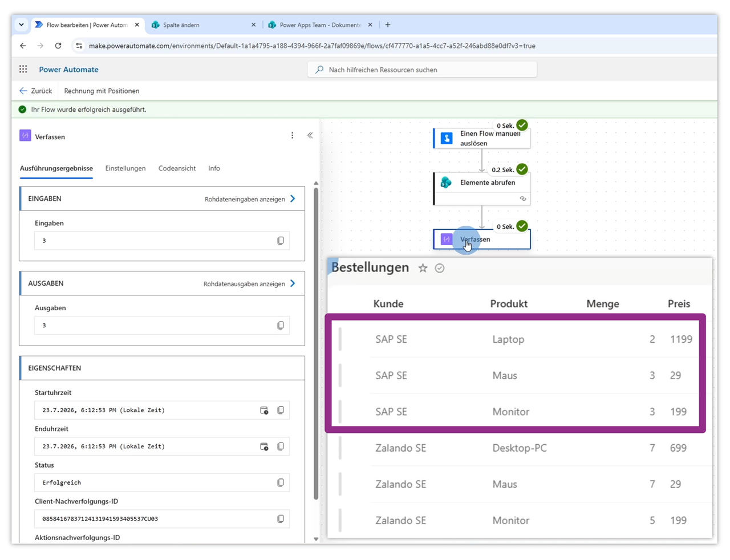
Task: Reload the current page
Action: click(58, 46)
